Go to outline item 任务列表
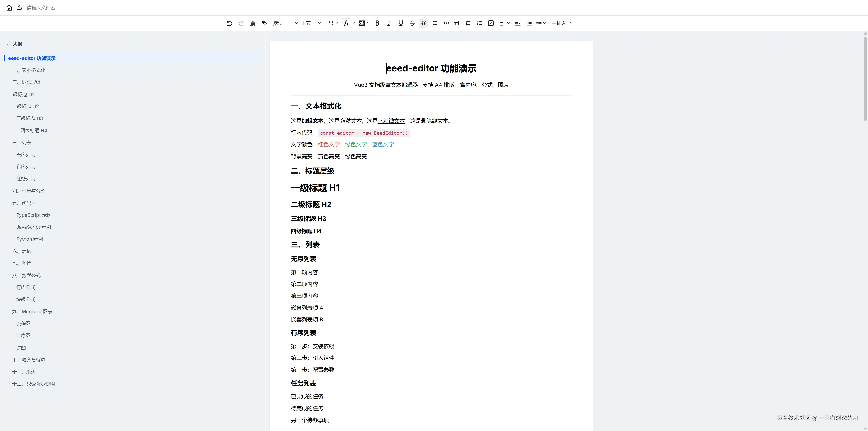868x431 pixels. tap(26, 179)
